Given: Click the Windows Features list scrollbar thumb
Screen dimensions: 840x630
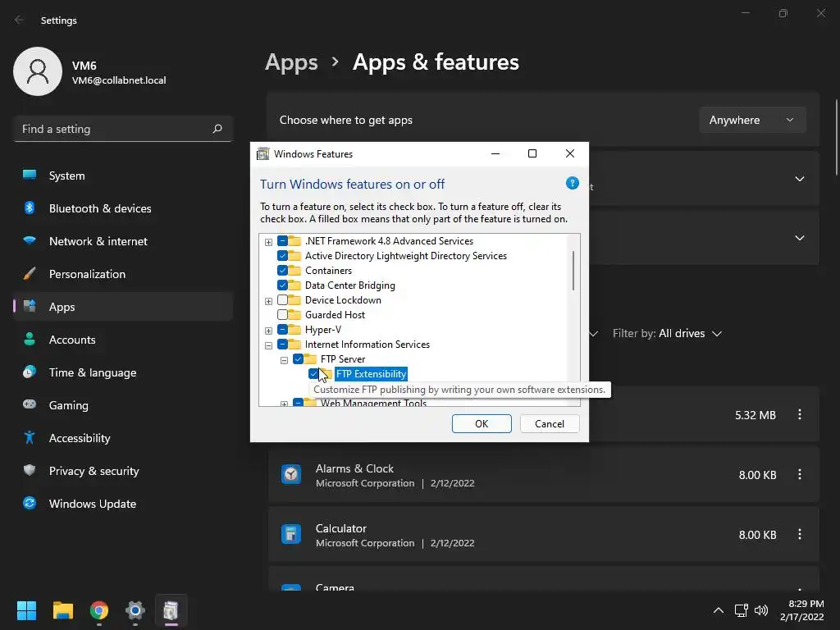Looking at the screenshot, I should click(x=573, y=271).
